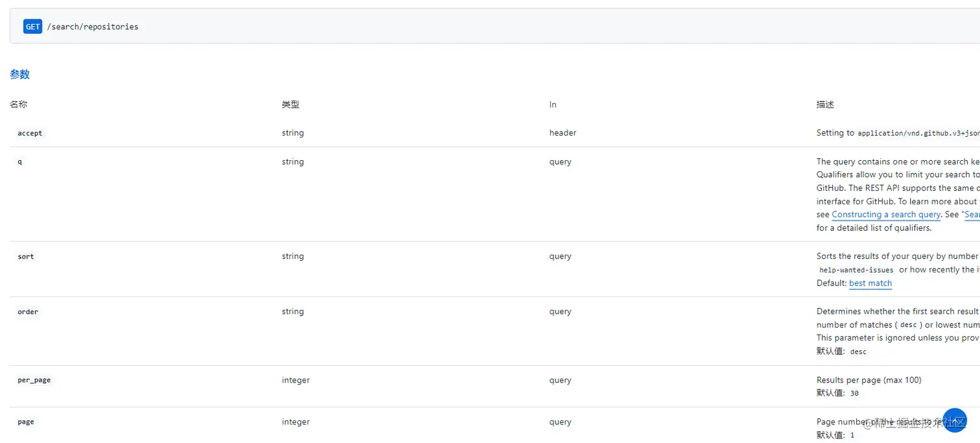Click the In column header

click(x=552, y=104)
